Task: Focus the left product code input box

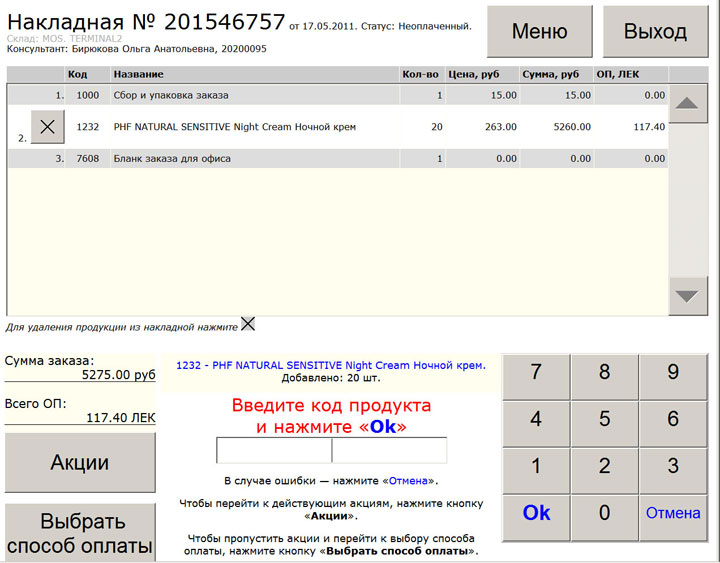Action: pyautogui.click(x=274, y=450)
